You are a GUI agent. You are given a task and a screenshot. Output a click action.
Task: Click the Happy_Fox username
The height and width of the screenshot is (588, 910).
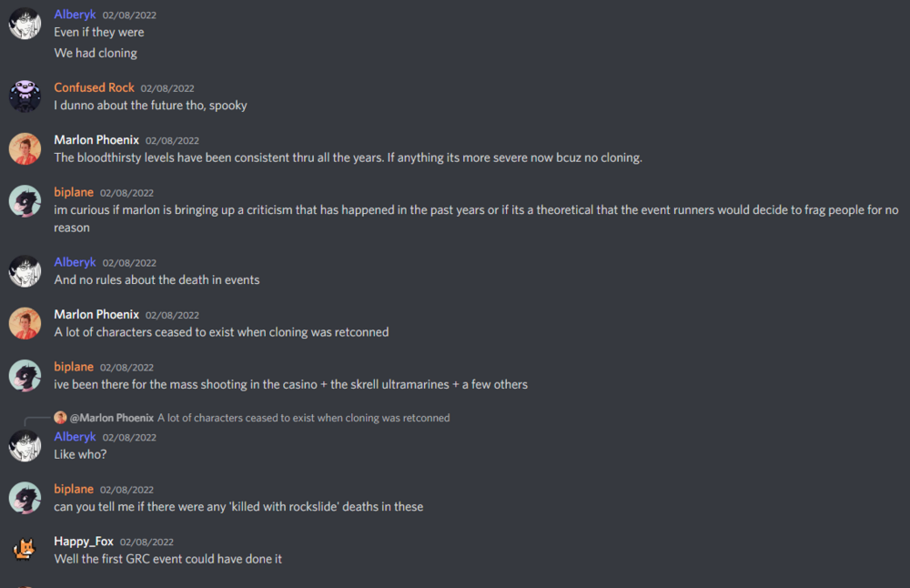point(84,542)
